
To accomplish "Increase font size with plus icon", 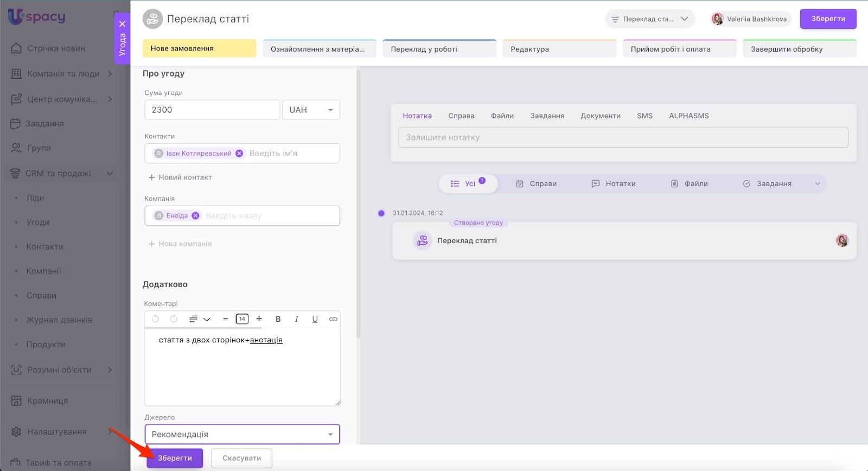I will (259, 319).
